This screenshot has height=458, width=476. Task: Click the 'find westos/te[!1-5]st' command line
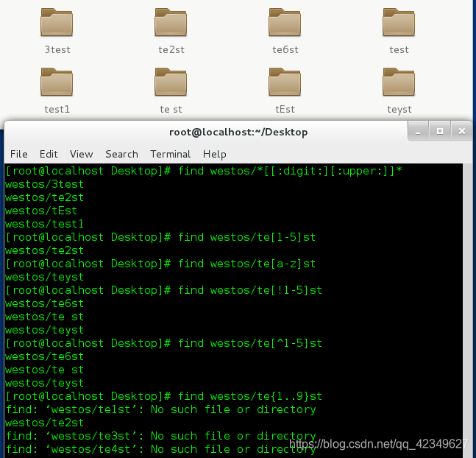coord(164,290)
